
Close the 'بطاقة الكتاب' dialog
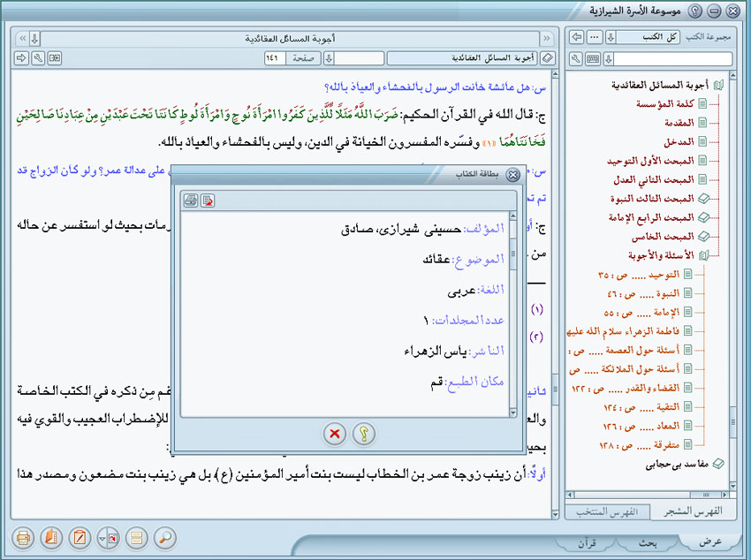click(x=513, y=175)
